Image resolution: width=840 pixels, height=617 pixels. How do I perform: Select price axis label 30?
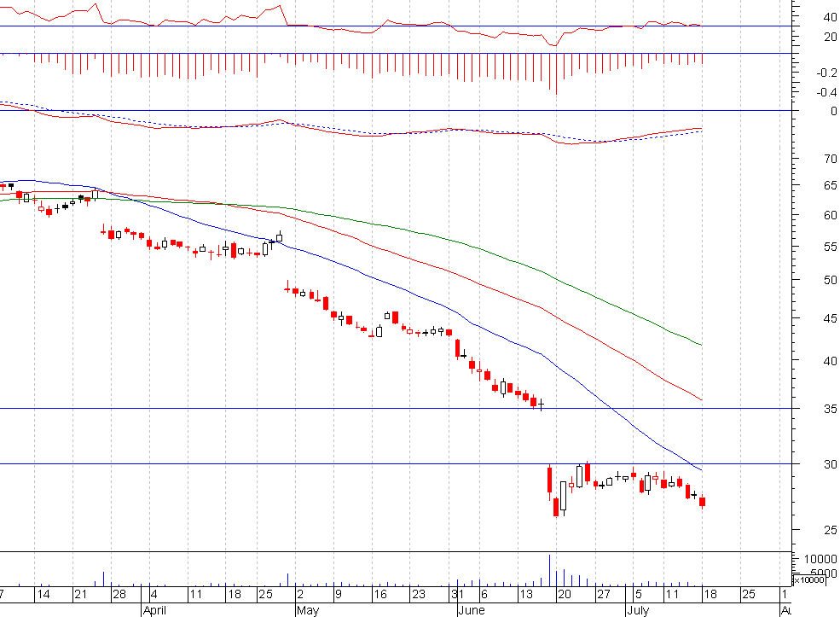831,464
